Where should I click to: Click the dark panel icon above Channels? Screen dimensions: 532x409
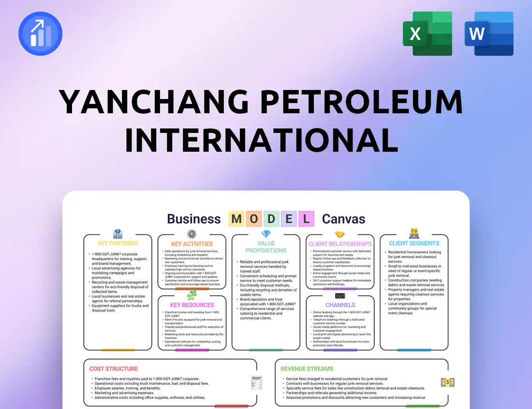click(x=340, y=296)
